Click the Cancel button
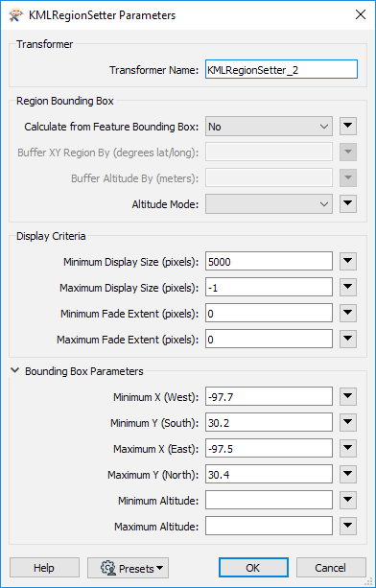 coord(331,568)
